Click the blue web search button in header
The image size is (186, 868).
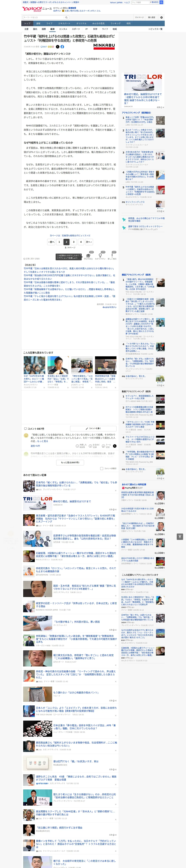point(161,2)
